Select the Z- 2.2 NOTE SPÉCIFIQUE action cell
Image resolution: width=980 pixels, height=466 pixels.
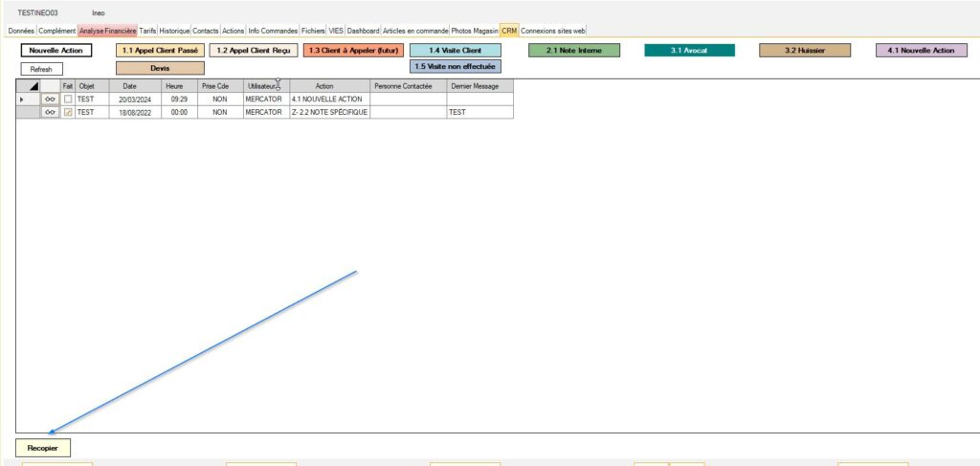click(328, 112)
